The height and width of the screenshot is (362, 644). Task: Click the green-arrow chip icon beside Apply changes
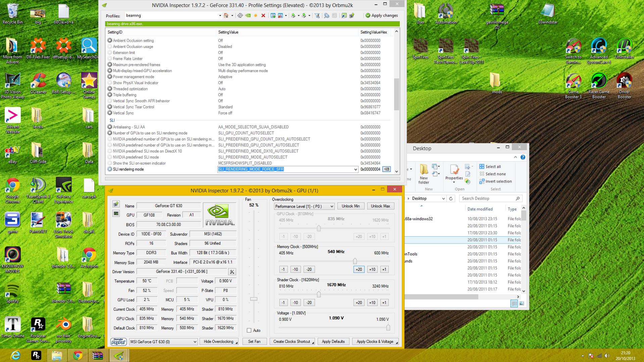click(352, 15)
